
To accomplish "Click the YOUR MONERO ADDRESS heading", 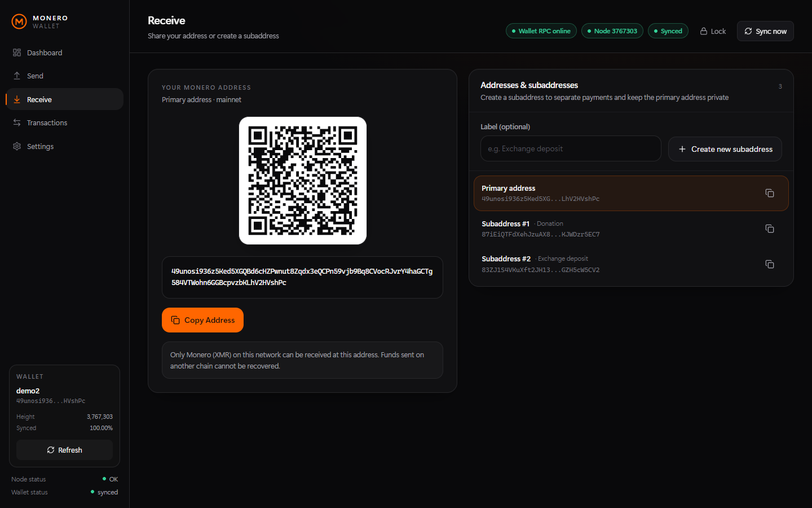I will [206, 87].
